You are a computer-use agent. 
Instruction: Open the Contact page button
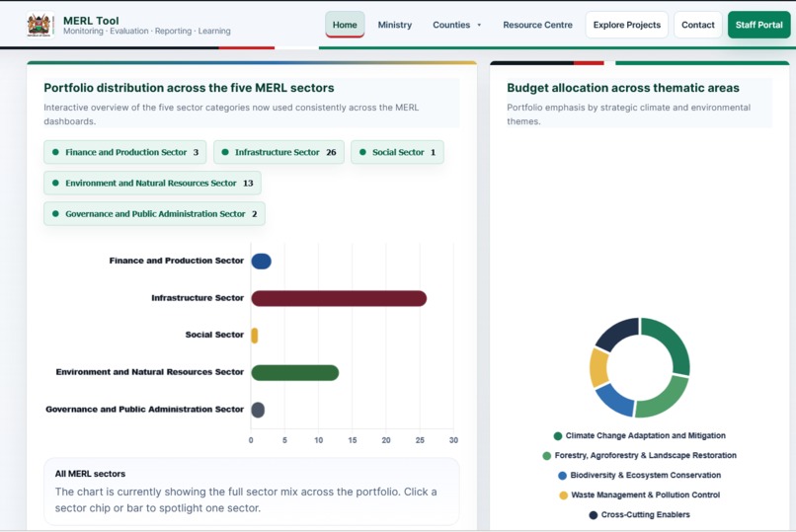pos(698,25)
